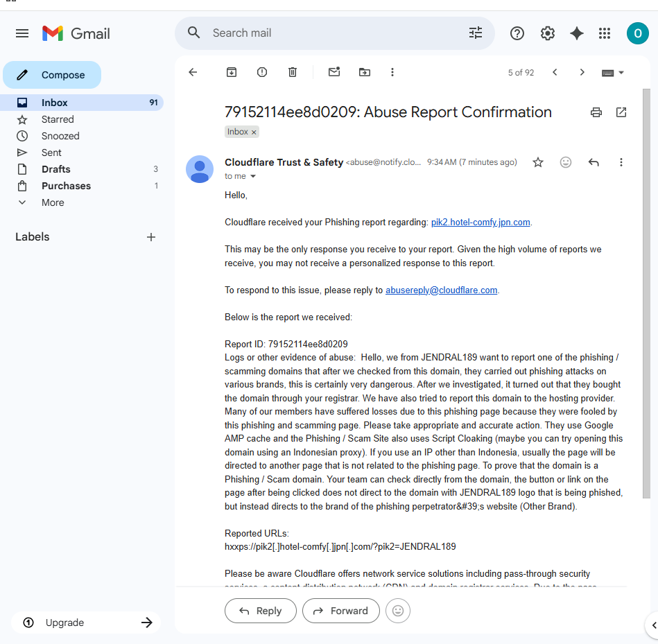This screenshot has width=658, height=644.
Task: Archive this email
Action: coord(231,72)
